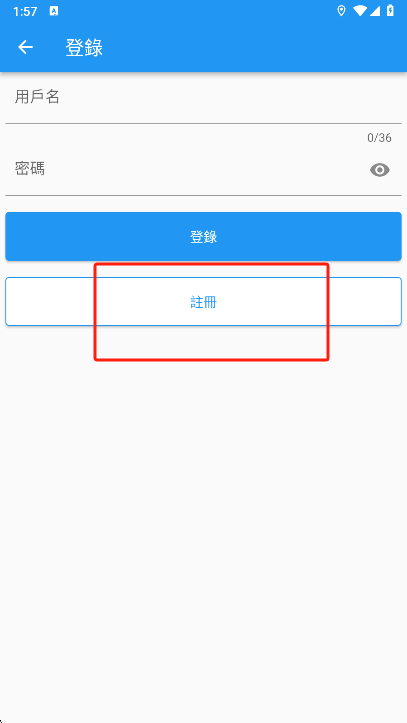Tap the keyboard language A icon
The image size is (407, 723).
pyautogui.click(x=54, y=12)
